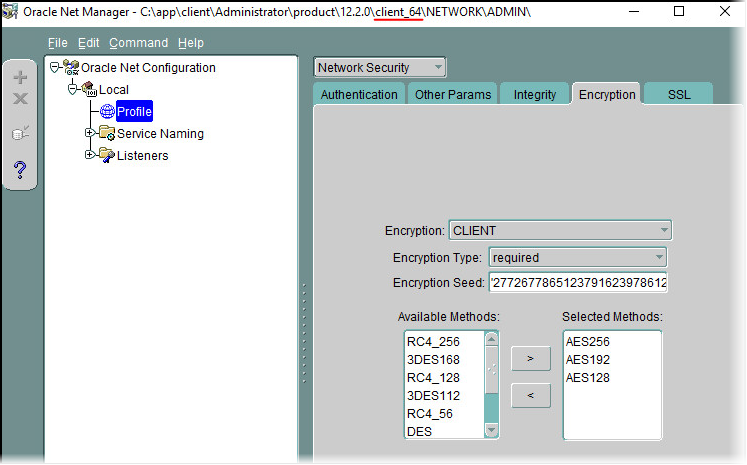The image size is (747, 465).
Task: Expand the Listeners tree node
Action: click(89, 155)
